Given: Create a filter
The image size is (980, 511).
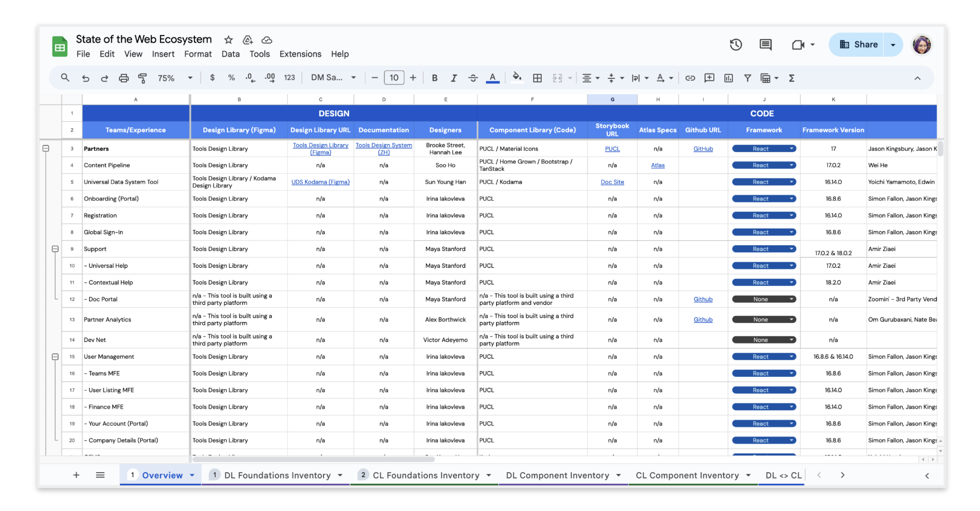Looking at the screenshot, I should pos(747,78).
